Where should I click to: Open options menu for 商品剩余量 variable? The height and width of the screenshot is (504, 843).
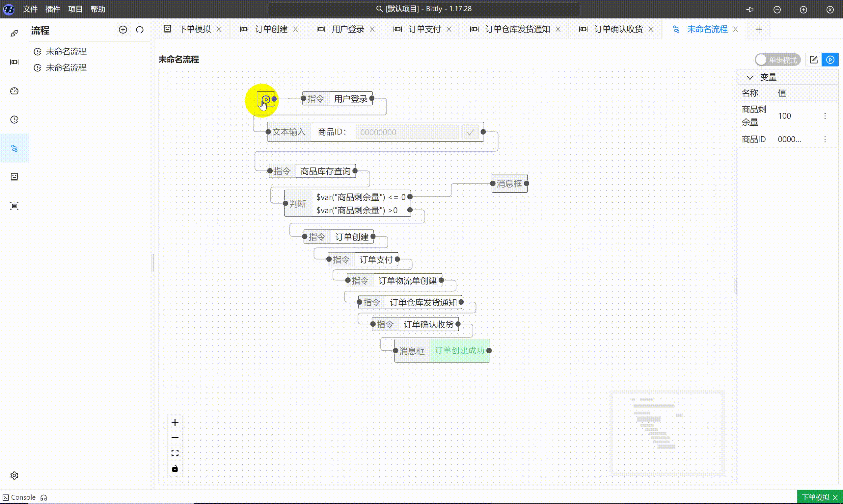point(825,115)
